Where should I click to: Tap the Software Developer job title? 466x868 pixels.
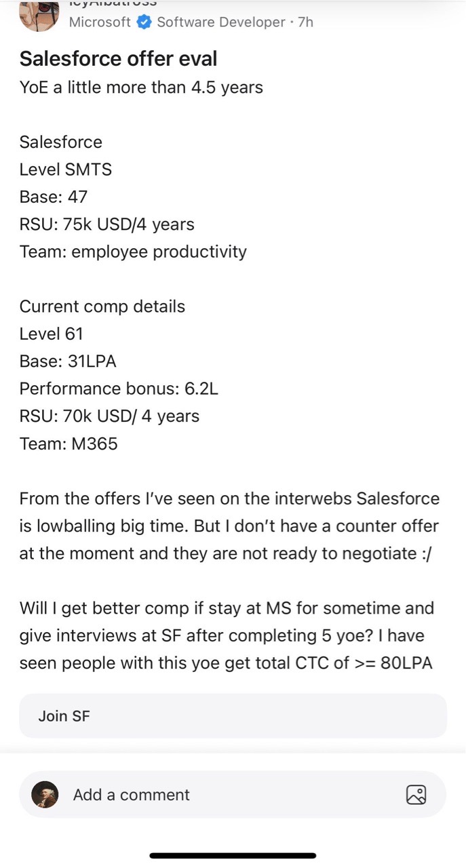[x=221, y=22]
